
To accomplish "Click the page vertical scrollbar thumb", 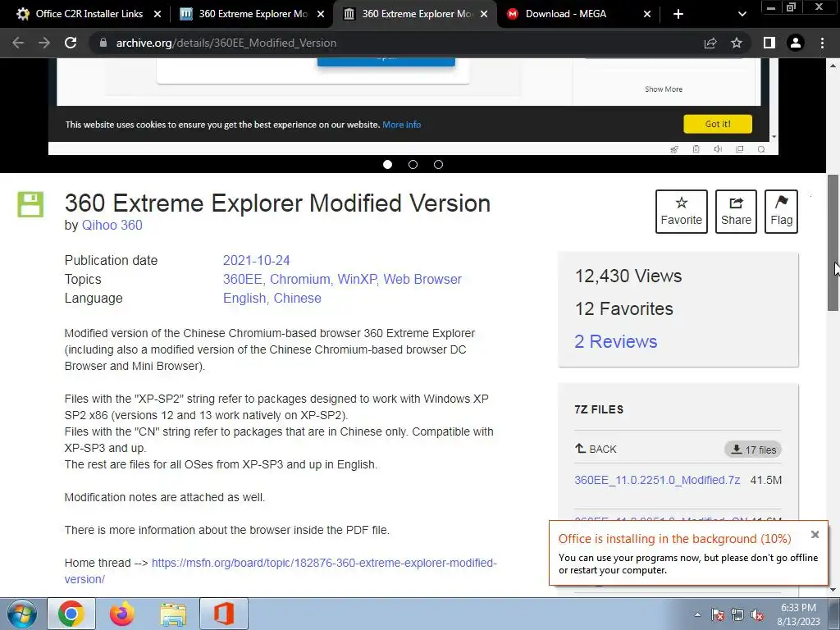I will (x=833, y=242).
